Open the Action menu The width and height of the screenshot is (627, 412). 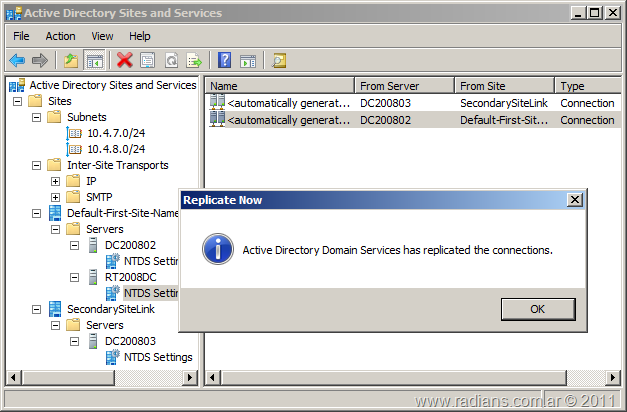coord(60,36)
